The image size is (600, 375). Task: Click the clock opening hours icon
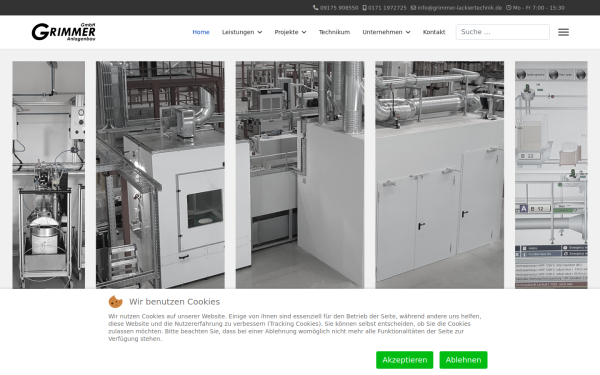pyautogui.click(x=509, y=8)
